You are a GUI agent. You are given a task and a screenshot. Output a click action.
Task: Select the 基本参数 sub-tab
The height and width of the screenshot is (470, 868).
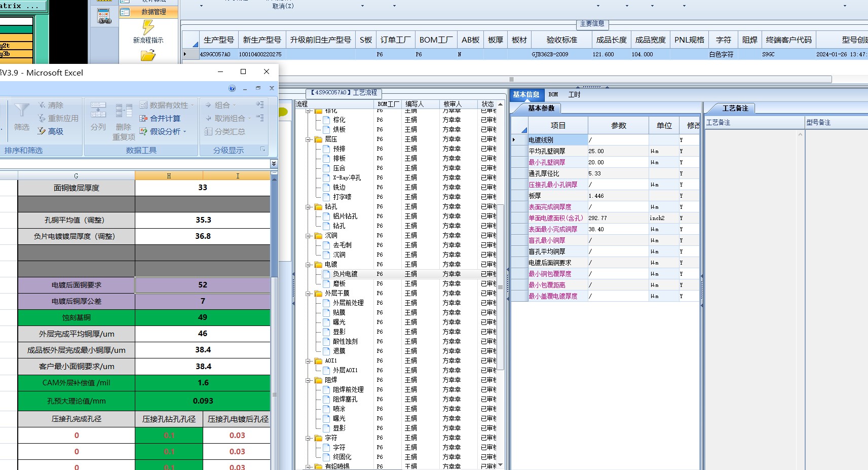click(x=541, y=108)
